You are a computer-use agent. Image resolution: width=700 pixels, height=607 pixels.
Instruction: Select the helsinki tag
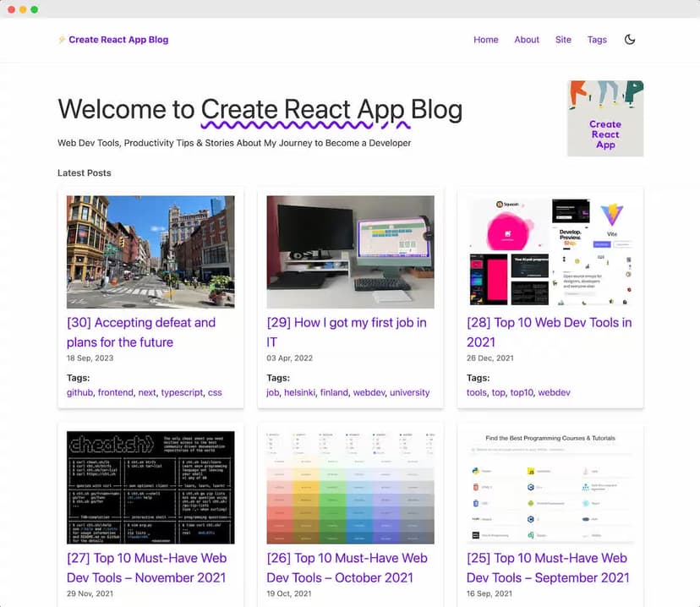pyautogui.click(x=299, y=392)
